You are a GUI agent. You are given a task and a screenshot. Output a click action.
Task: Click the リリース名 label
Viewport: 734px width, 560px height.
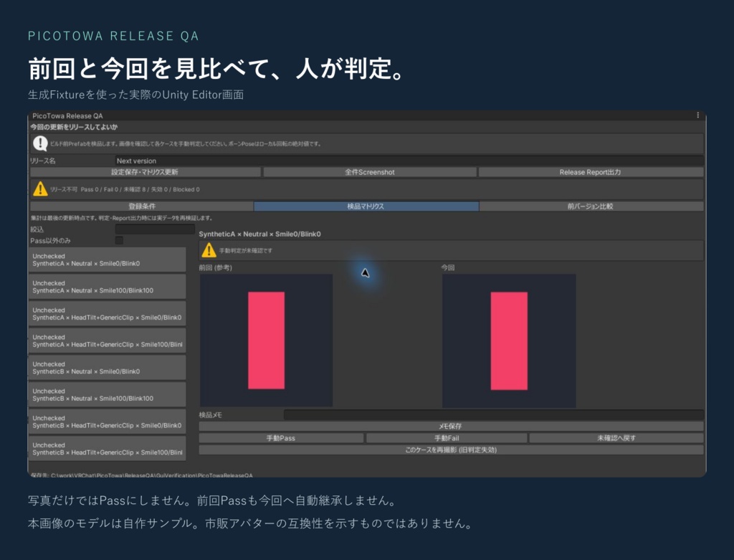pyautogui.click(x=42, y=161)
